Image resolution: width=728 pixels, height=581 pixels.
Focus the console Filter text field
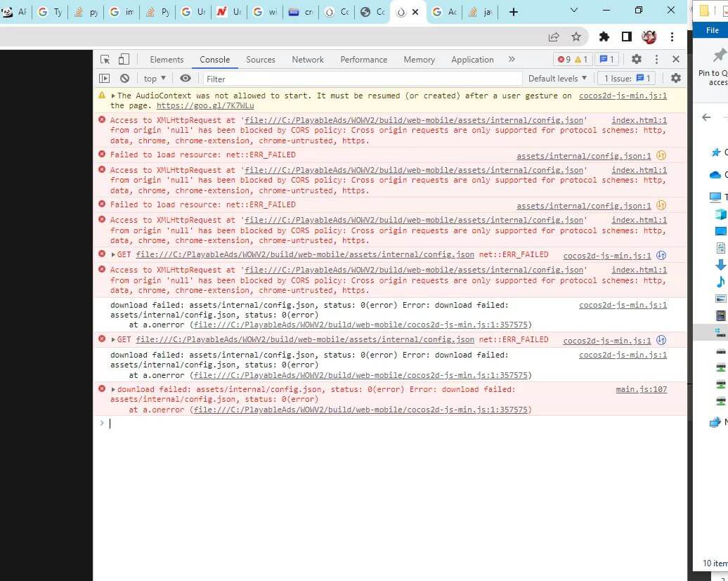(x=362, y=79)
